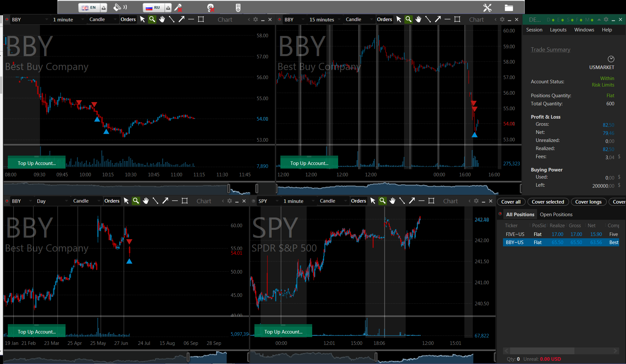Click Top Up Account in SPY chart
The image size is (626, 364).
click(283, 332)
